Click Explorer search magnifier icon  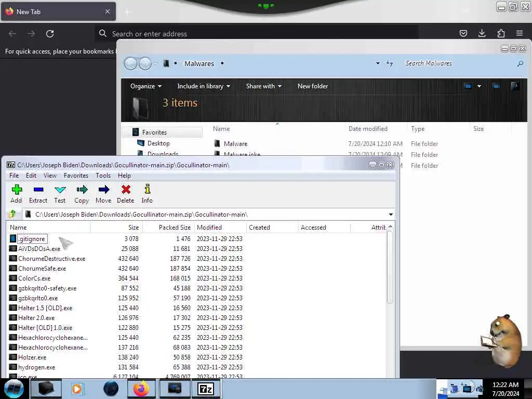point(520,63)
